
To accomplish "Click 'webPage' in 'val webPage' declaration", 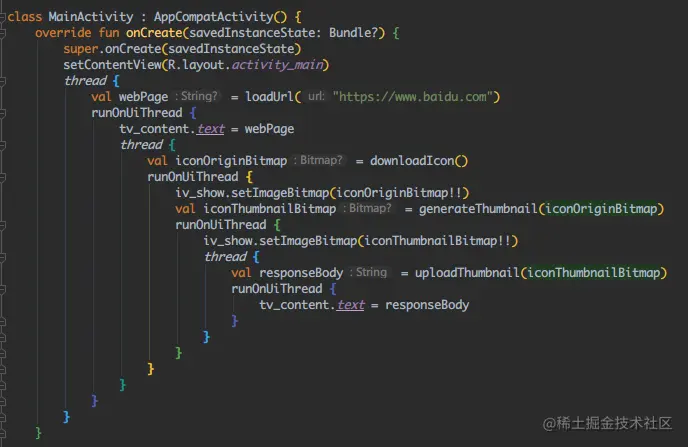I will click(143, 97).
